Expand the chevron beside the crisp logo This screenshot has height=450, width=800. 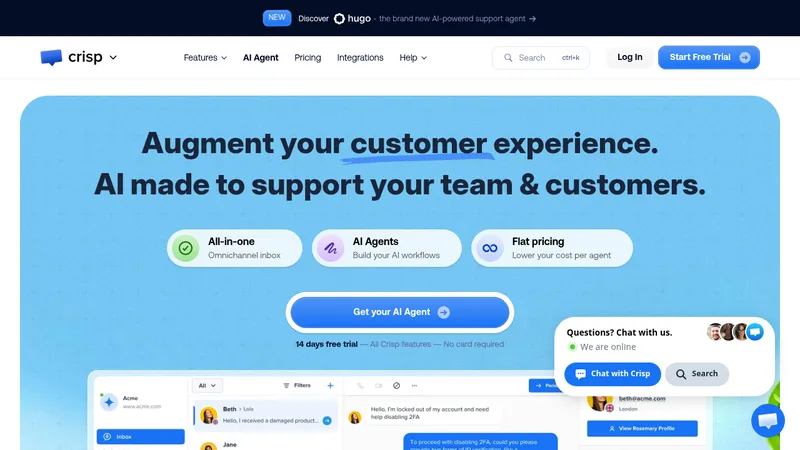(113, 58)
